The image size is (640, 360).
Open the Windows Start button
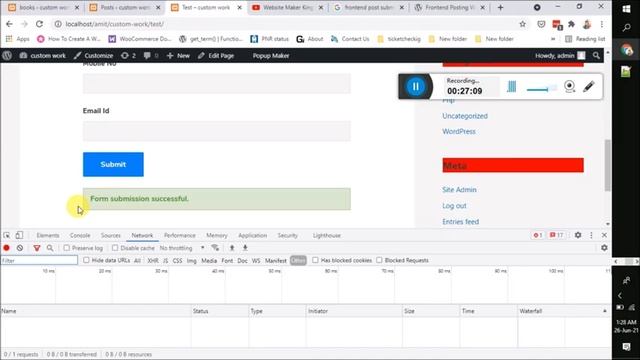[626, 9]
